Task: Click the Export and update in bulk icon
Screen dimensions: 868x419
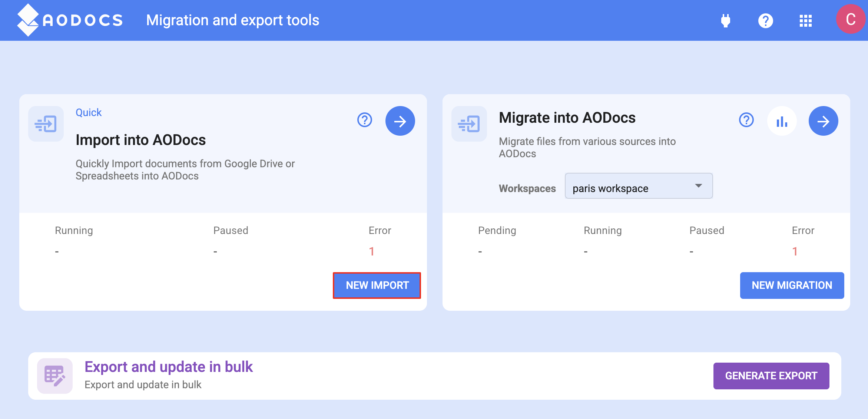Action: [55, 376]
